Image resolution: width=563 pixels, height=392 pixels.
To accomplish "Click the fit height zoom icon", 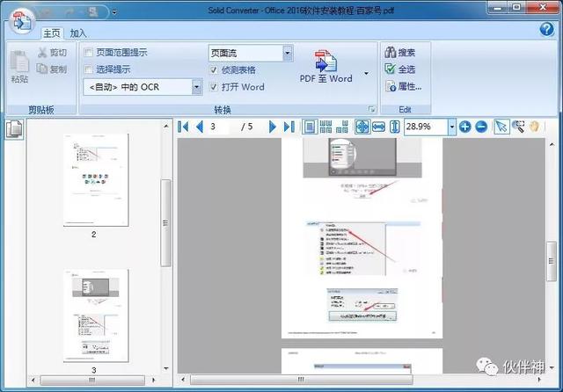I will pyautogui.click(x=395, y=127).
